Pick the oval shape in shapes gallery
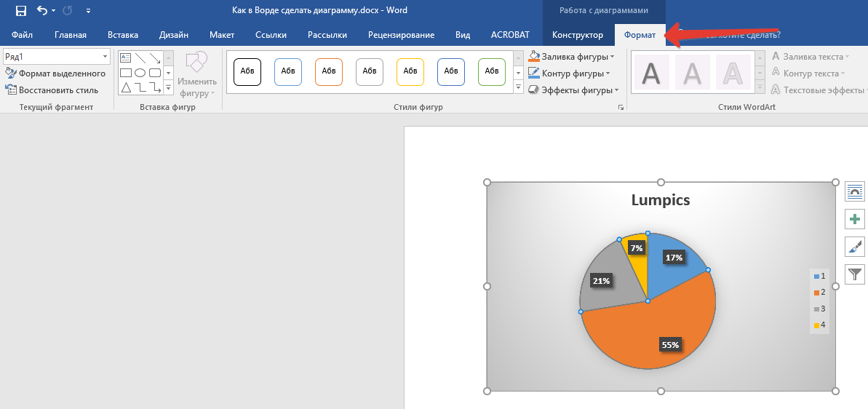 (140, 73)
